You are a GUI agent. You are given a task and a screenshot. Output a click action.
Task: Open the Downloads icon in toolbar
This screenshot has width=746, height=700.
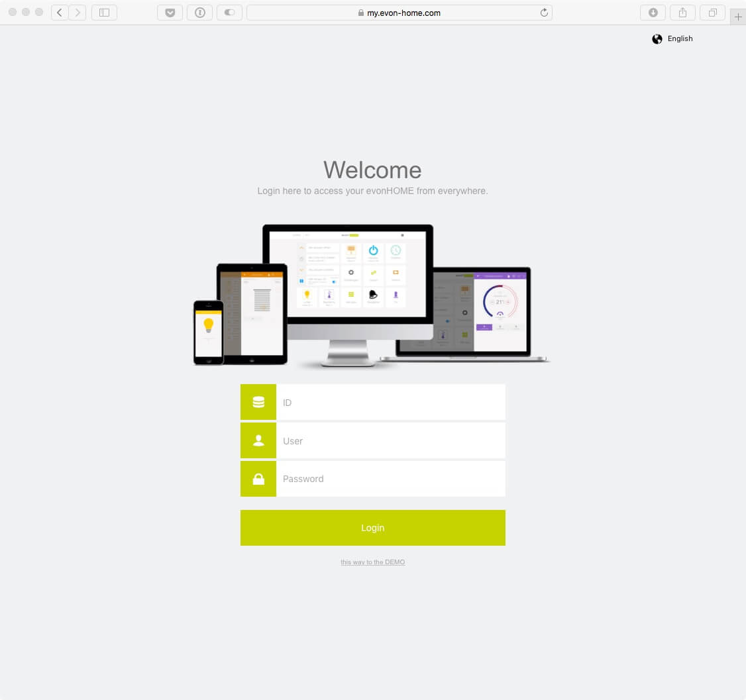coord(653,12)
